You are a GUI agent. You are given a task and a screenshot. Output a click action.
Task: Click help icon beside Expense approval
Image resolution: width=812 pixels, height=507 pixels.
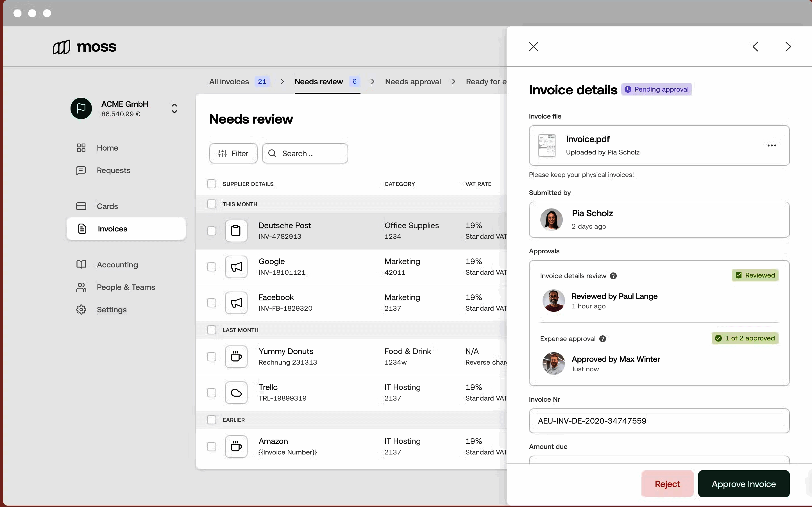(603, 339)
